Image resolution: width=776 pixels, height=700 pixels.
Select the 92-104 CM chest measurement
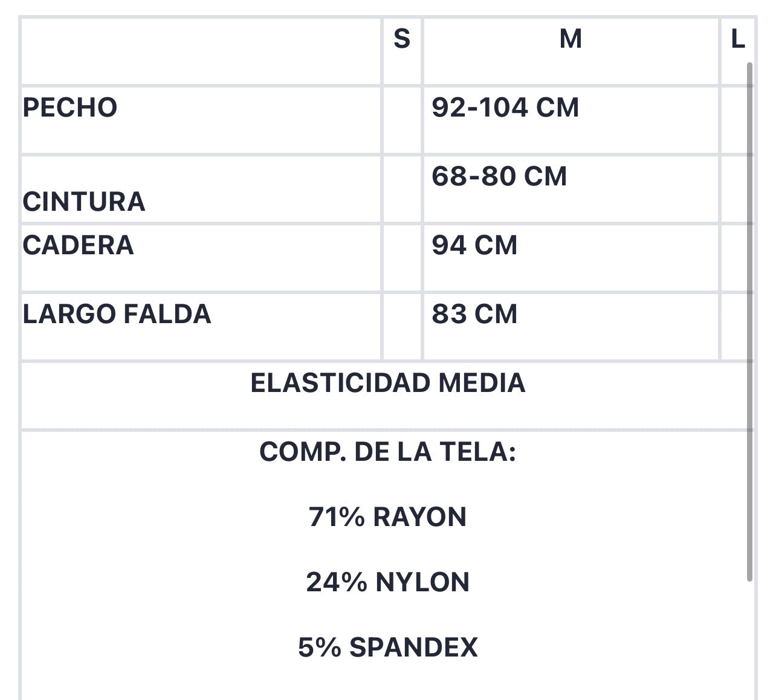(505, 108)
